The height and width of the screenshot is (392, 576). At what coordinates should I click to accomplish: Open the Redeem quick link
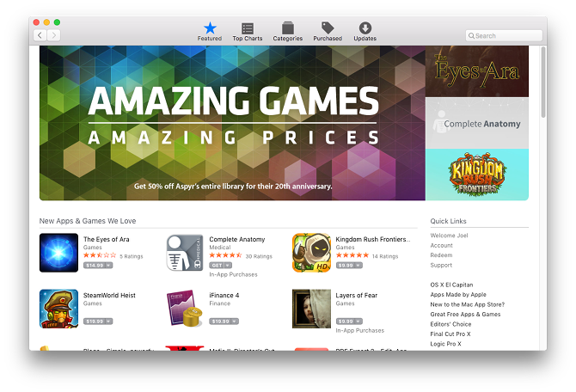[441, 255]
